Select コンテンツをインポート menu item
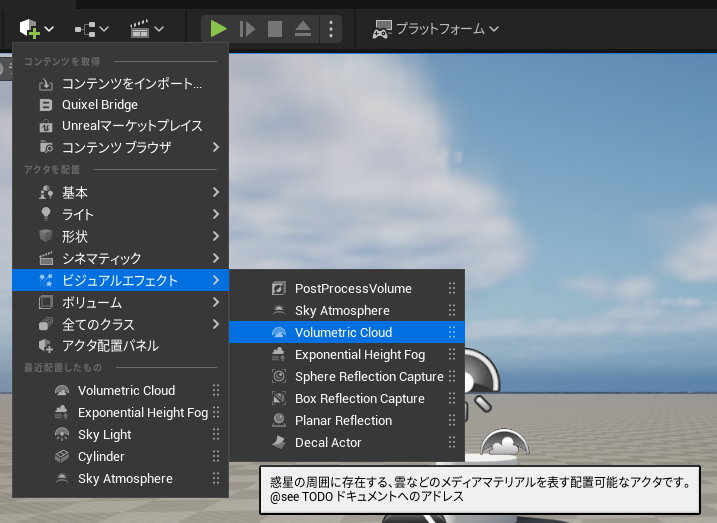Screen dimensions: 717x523 pyautogui.click(x=131, y=83)
